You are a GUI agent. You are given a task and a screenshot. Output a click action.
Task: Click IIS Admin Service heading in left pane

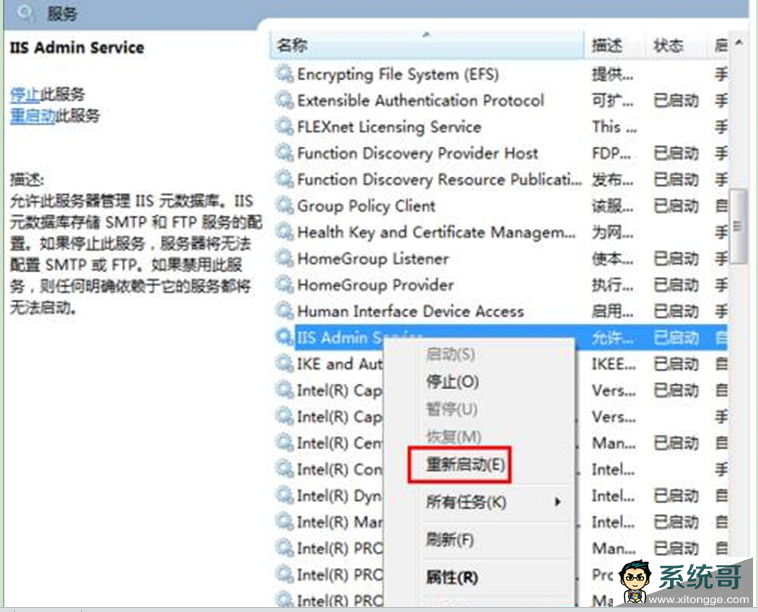pos(77,47)
